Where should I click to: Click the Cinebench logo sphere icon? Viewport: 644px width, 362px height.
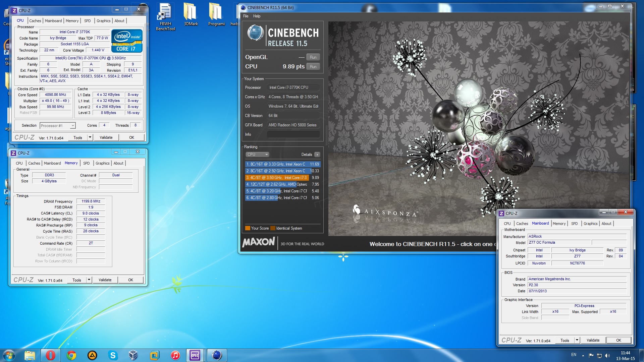[x=256, y=33]
